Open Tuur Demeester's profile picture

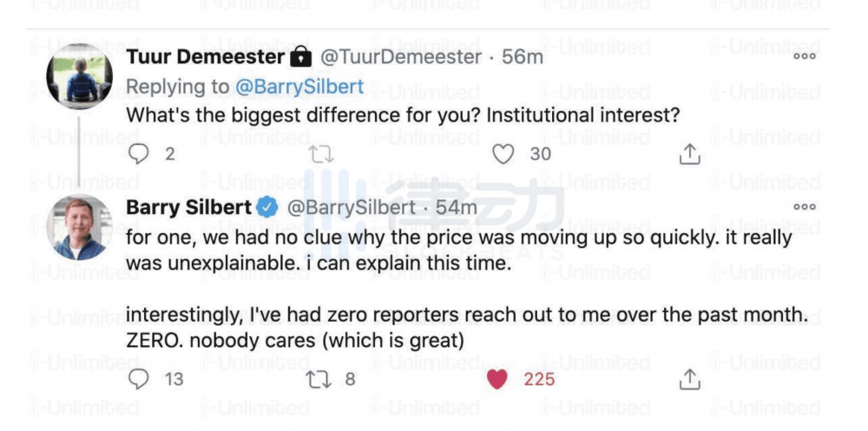(x=79, y=76)
